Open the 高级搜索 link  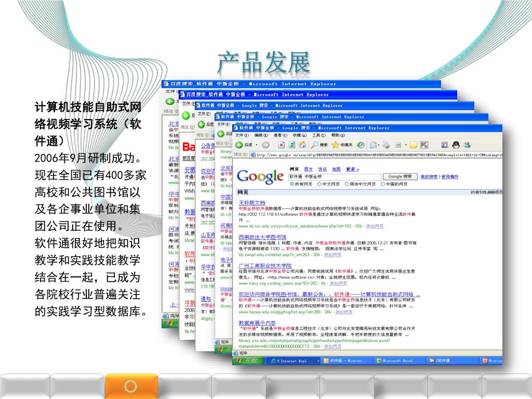[x=429, y=177]
